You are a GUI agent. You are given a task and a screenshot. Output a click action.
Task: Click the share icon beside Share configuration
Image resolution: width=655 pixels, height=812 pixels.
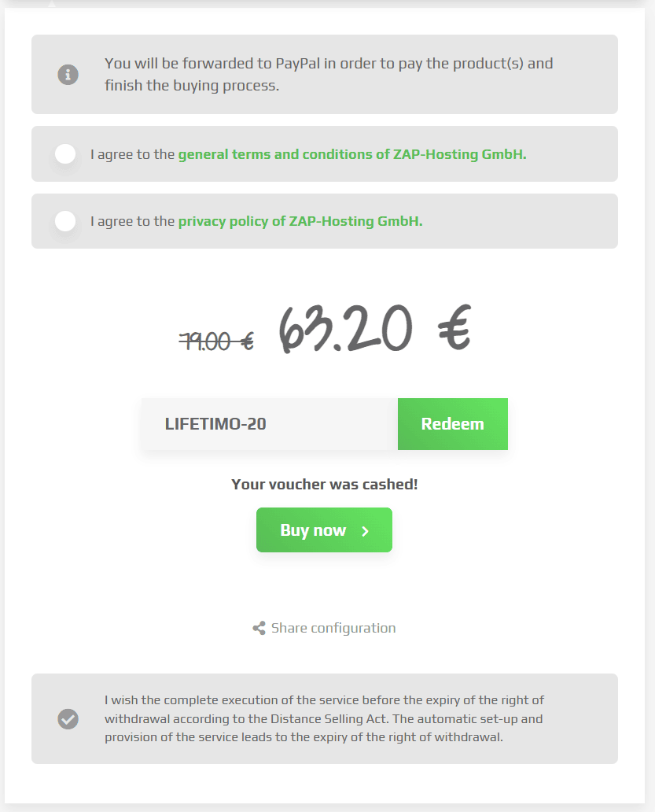click(259, 628)
